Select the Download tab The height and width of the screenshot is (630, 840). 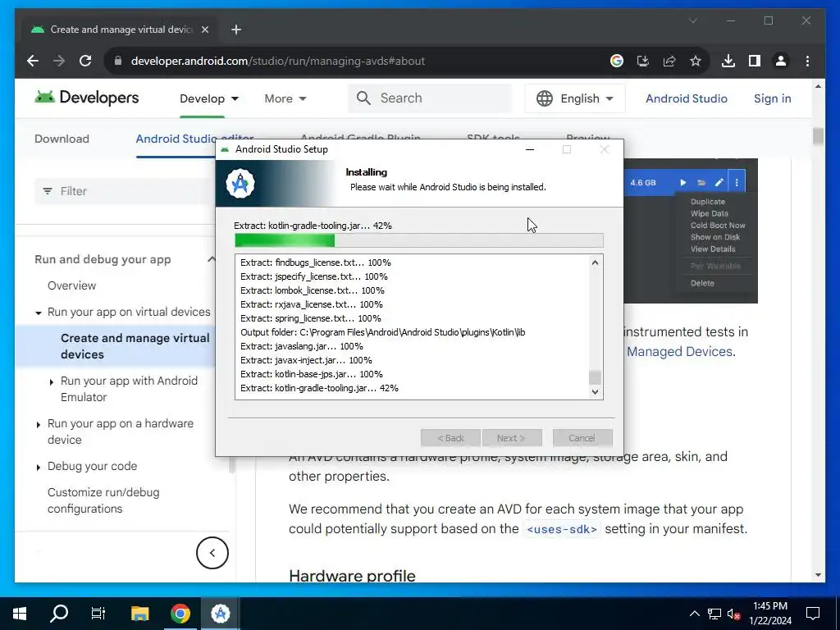coord(62,139)
